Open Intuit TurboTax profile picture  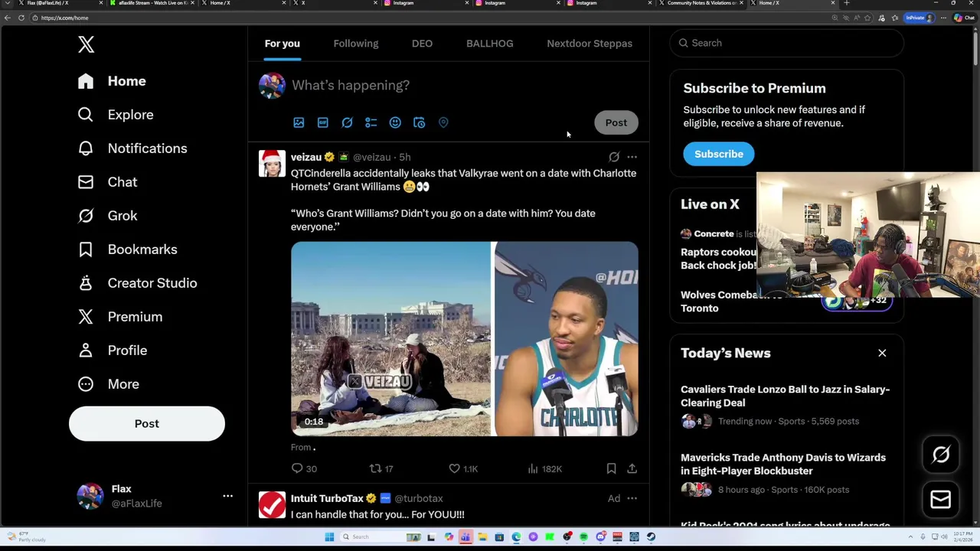click(272, 505)
